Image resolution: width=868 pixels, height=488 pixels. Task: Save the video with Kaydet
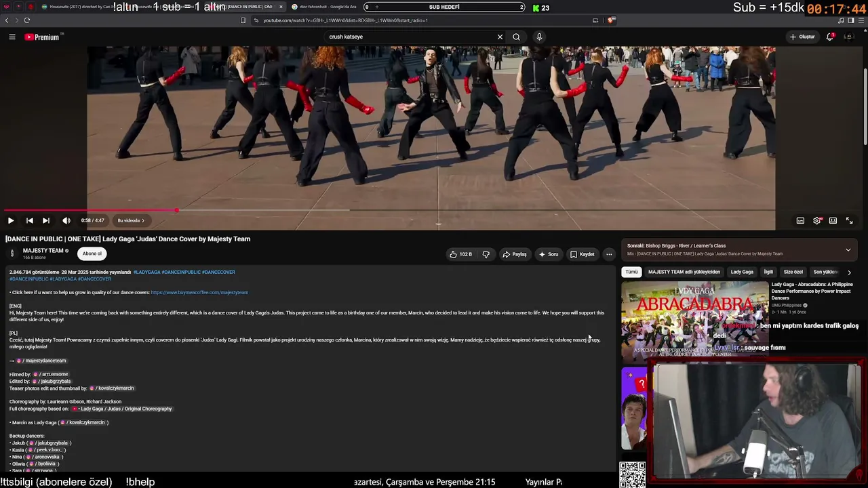583,254
